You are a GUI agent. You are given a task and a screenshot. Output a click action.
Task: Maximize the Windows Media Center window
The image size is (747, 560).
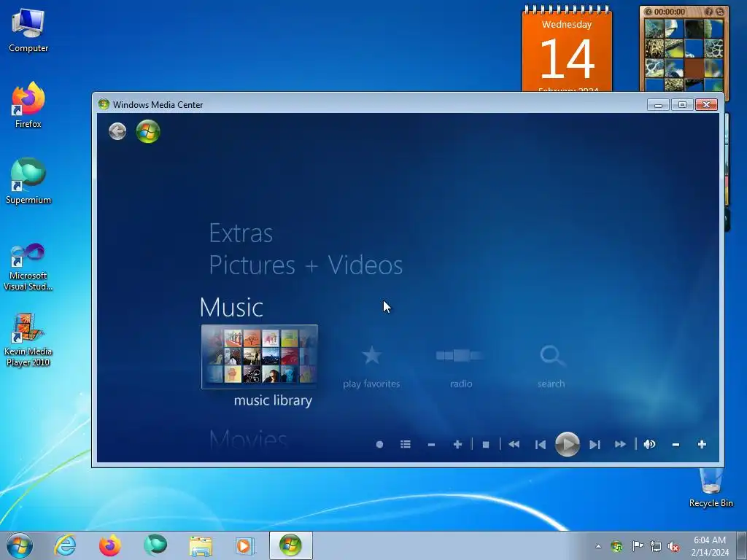pyautogui.click(x=682, y=105)
